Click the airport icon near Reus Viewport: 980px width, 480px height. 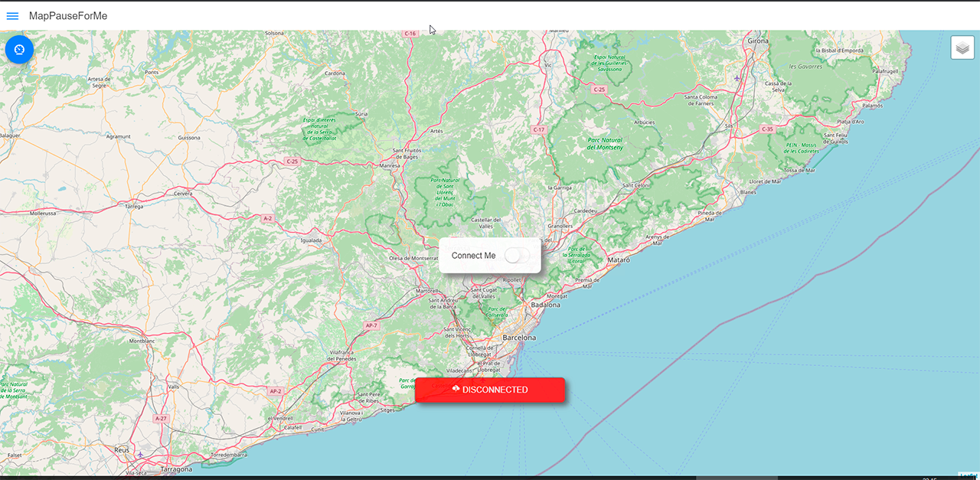(140, 455)
